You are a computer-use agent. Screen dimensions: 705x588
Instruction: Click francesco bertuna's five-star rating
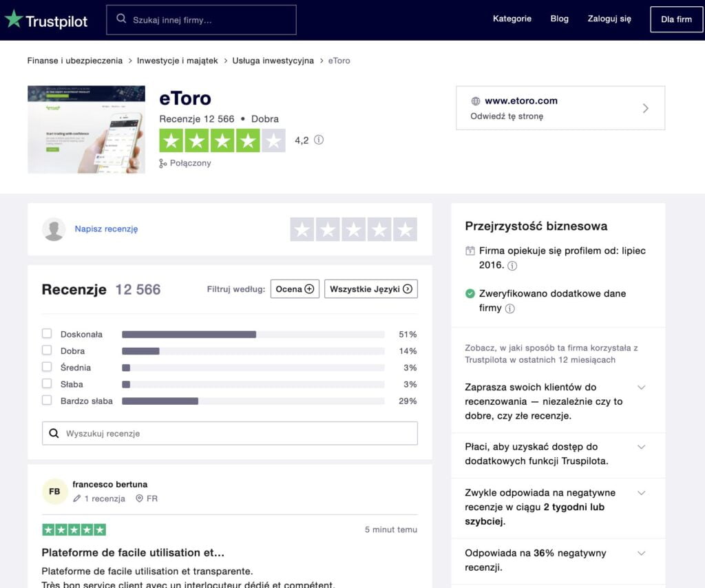coord(74,529)
